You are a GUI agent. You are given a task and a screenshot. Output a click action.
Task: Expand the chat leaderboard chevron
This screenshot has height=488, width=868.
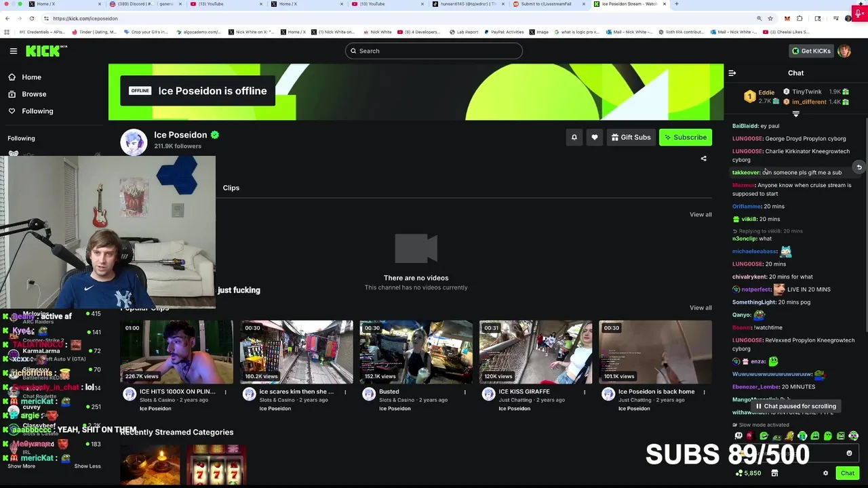(796, 115)
